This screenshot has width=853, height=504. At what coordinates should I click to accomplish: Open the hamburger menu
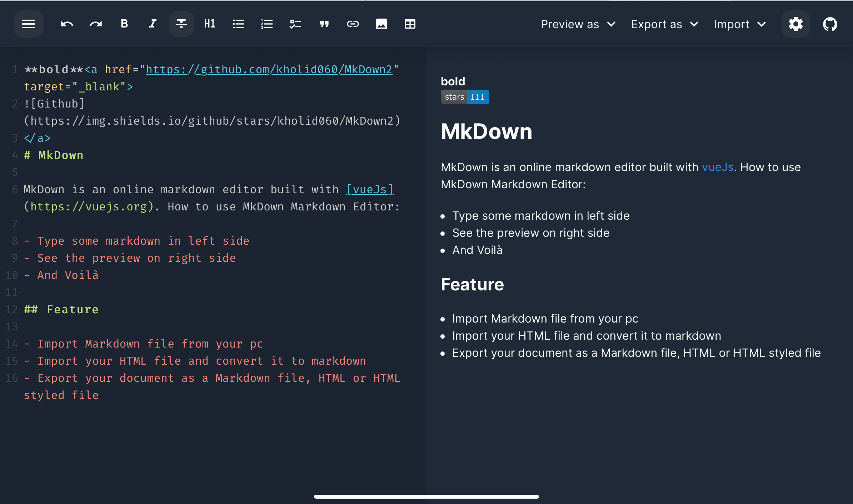click(x=29, y=24)
